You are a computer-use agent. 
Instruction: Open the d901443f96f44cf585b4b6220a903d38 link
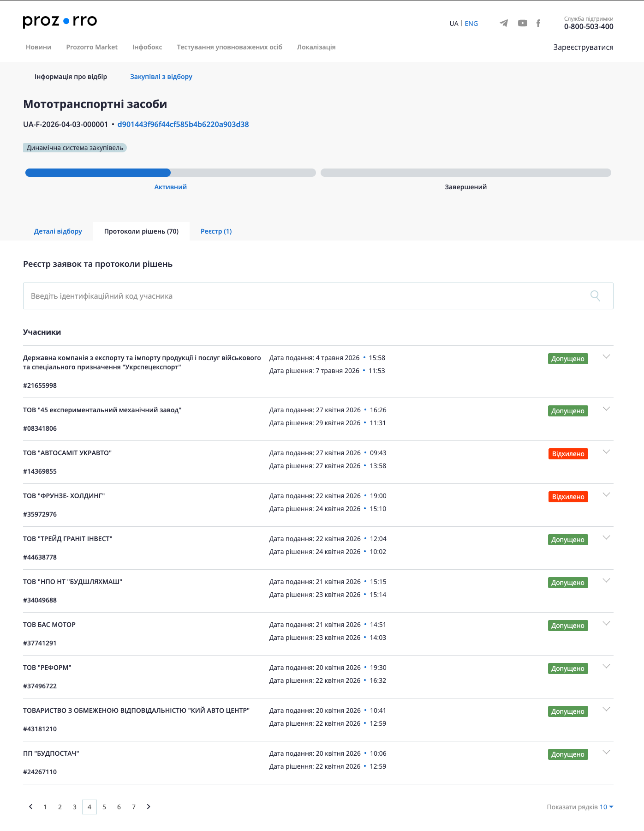coord(183,124)
